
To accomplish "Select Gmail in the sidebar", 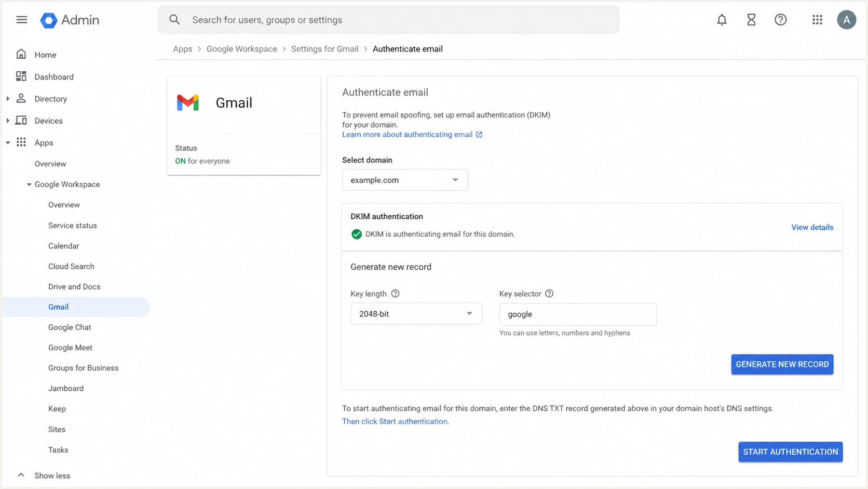I will pyautogui.click(x=76, y=307).
